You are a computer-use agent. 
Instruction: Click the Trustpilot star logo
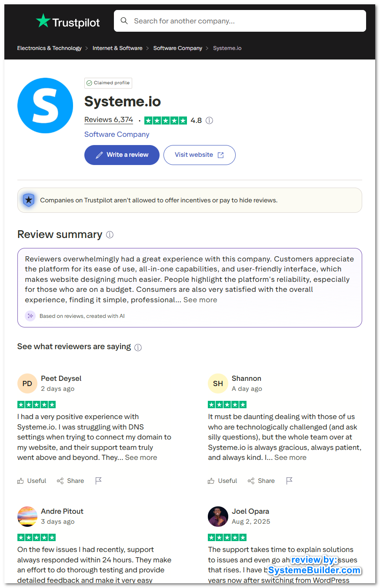pos(43,20)
